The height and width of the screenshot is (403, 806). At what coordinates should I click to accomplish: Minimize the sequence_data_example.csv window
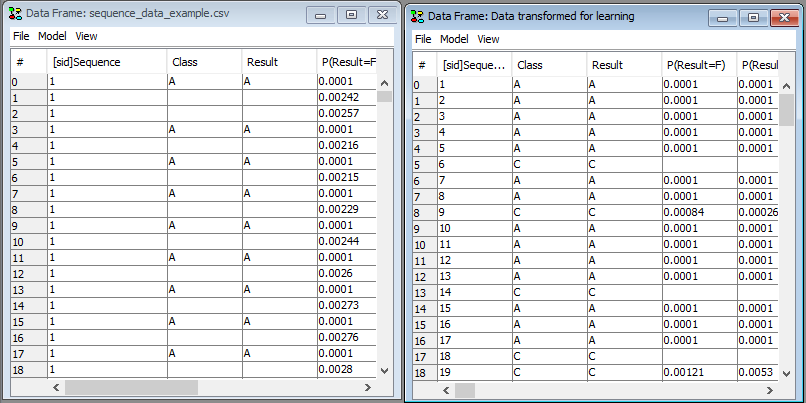321,15
